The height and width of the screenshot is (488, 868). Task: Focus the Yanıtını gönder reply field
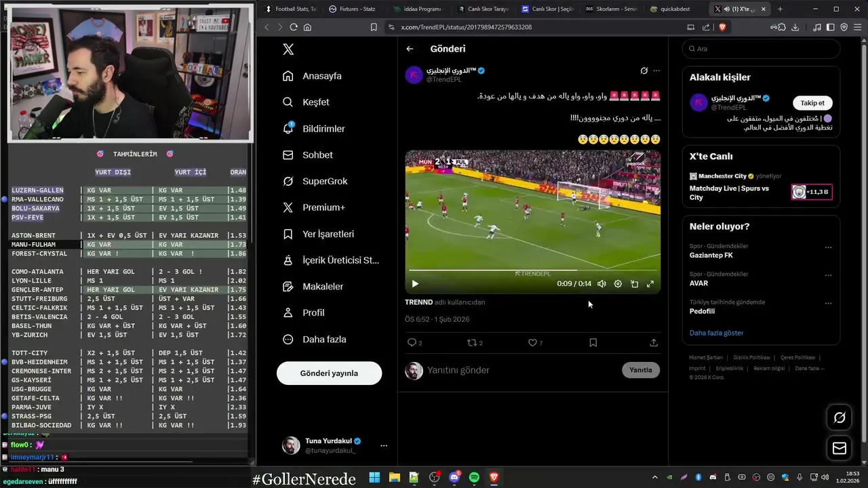pos(521,370)
